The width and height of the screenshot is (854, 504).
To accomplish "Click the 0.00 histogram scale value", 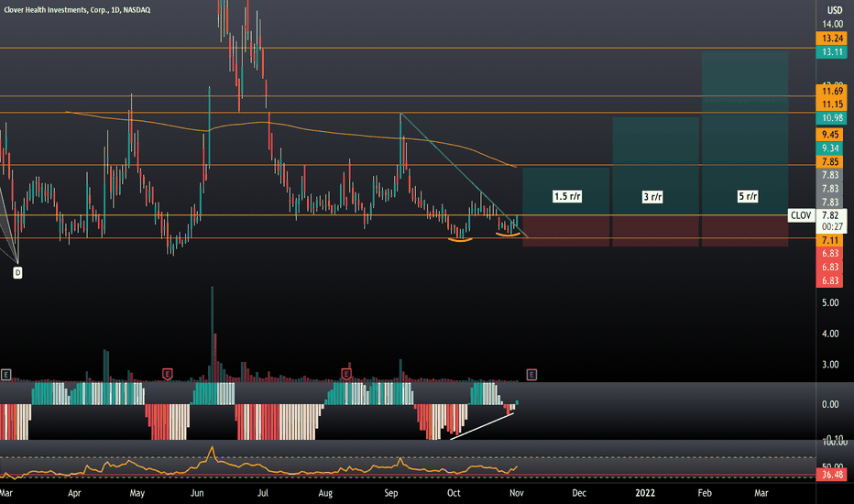I will (x=830, y=404).
